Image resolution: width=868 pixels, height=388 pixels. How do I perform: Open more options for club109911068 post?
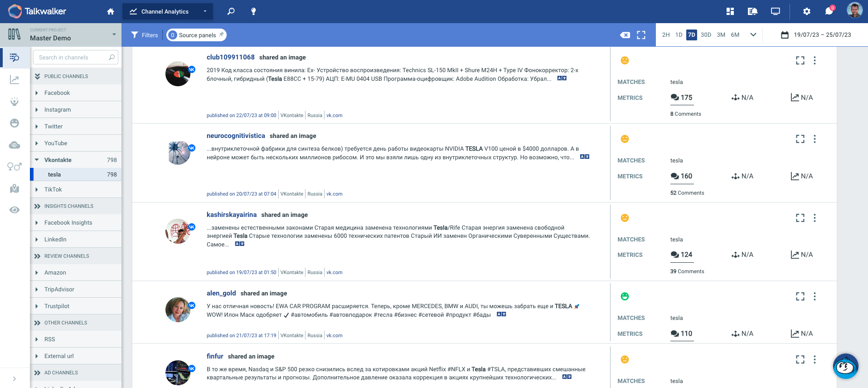[815, 60]
